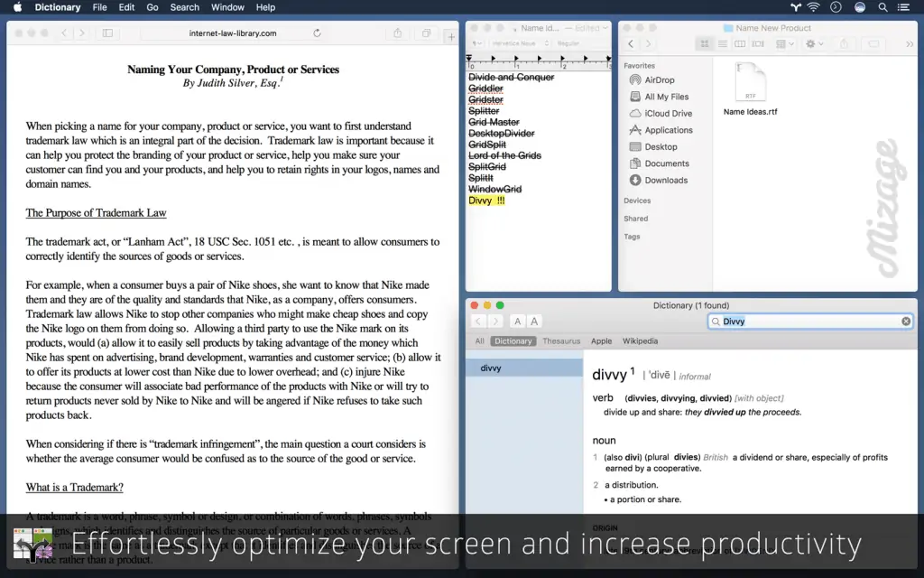
Task: Increase Dictionary text size with large A
Action: coord(534,322)
